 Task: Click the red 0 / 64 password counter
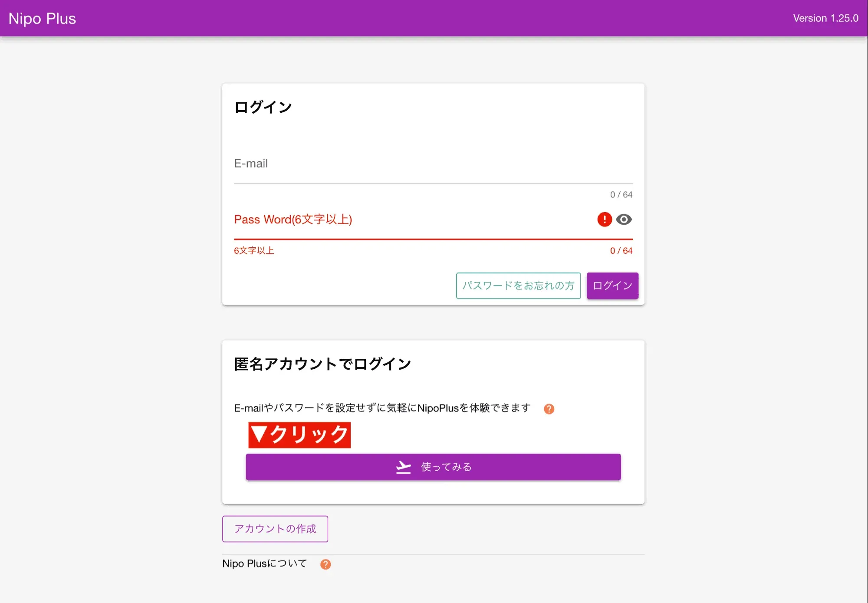tap(621, 250)
